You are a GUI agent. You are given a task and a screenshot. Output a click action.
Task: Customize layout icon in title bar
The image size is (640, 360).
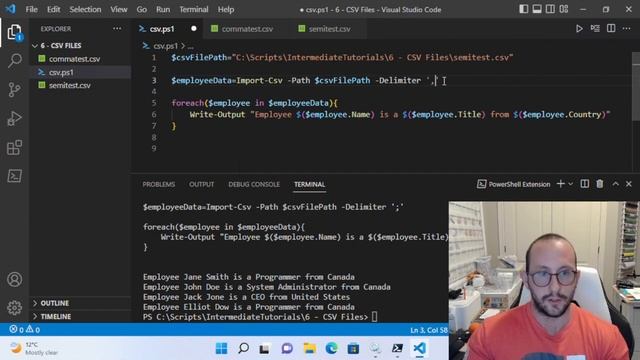click(564, 9)
